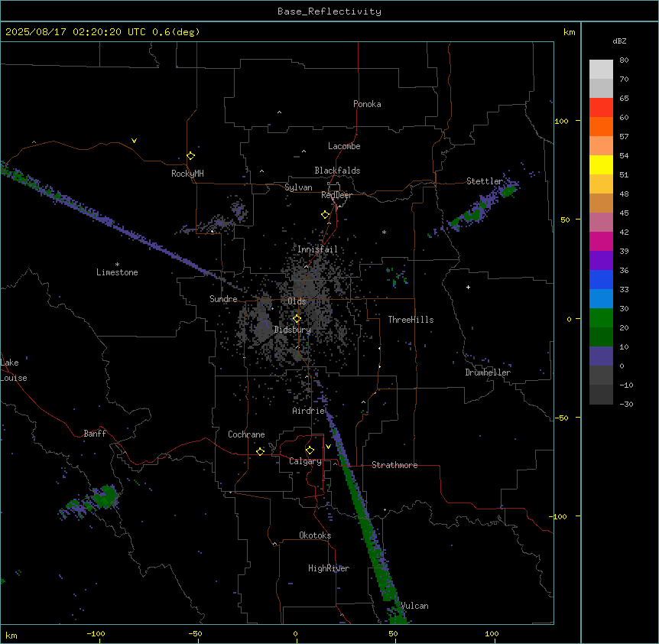The image size is (659, 644).
Task: Click the Okotoks city label
Action: coord(315,535)
